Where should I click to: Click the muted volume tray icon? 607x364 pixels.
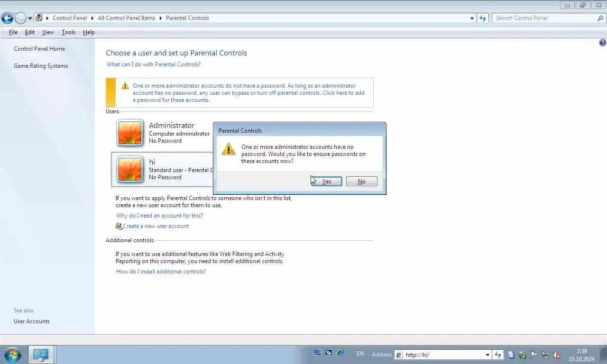click(557, 355)
